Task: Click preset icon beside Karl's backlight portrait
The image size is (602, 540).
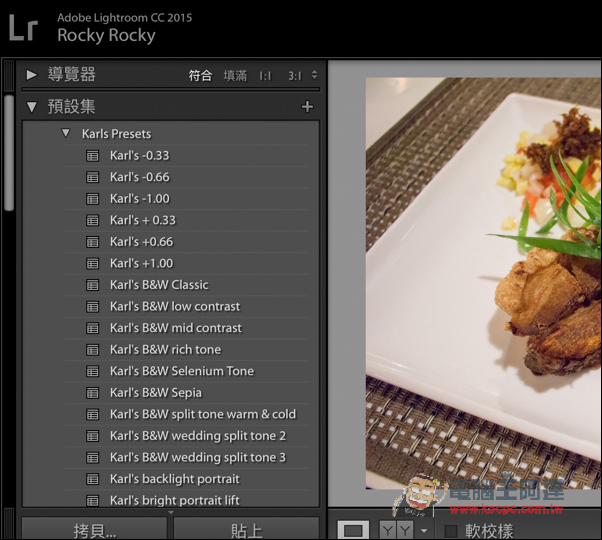Action: click(x=93, y=479)
